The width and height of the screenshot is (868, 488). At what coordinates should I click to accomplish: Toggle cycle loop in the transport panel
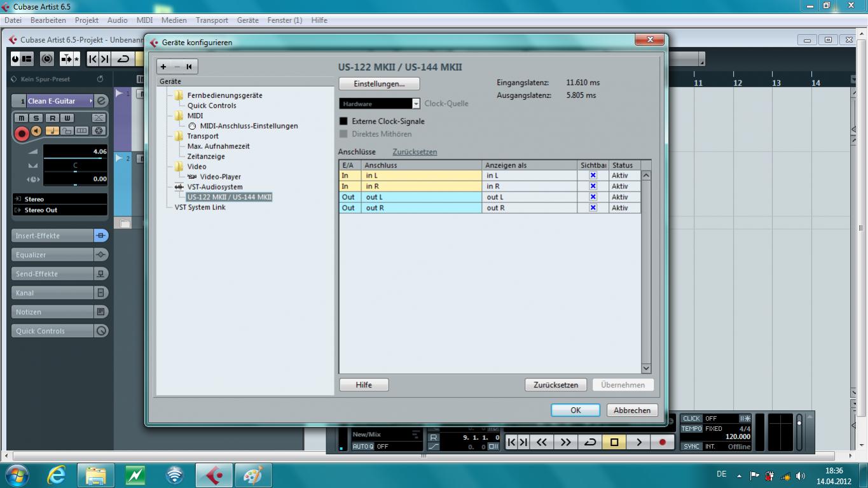pos(590,442)
